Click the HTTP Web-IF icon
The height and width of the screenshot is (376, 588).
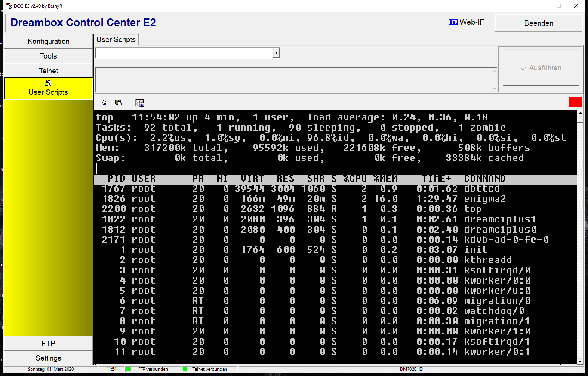(x=453, y=22)
